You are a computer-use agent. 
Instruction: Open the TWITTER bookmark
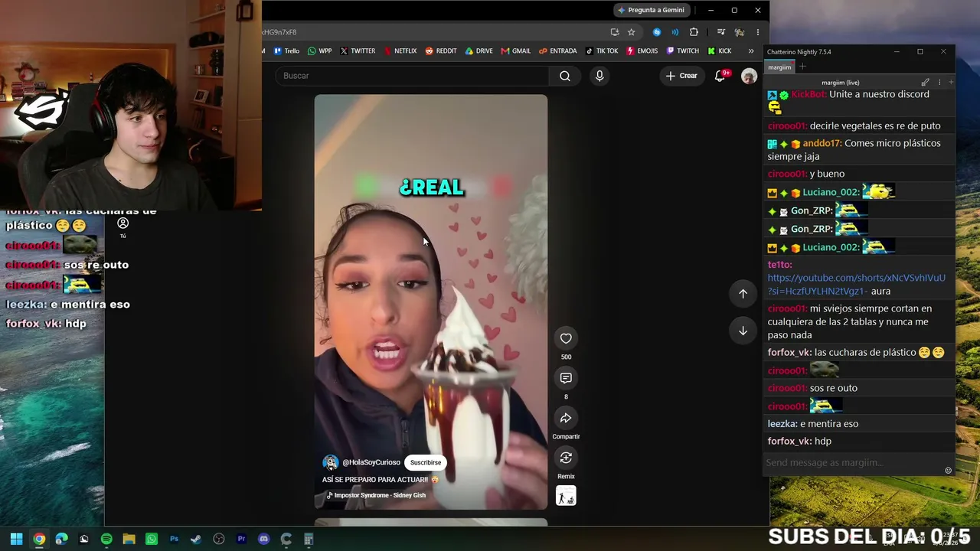358,51
